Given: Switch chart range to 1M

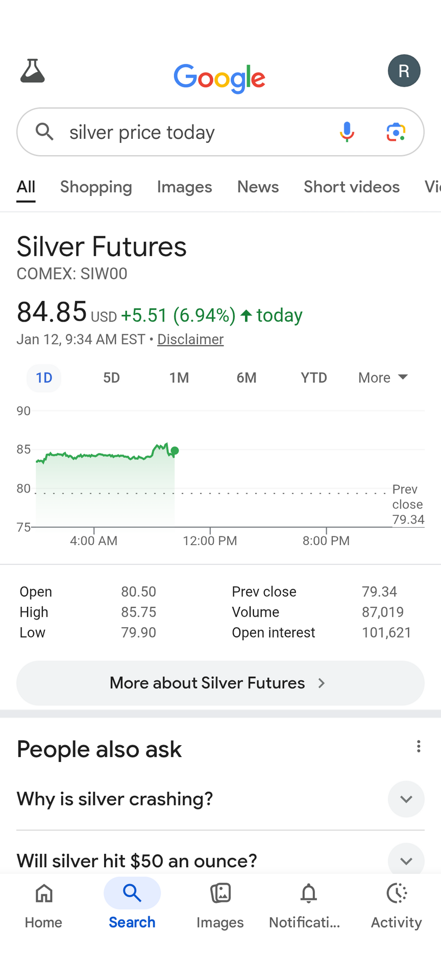Looking at the screenshot, I should click(x=179, y=378).
